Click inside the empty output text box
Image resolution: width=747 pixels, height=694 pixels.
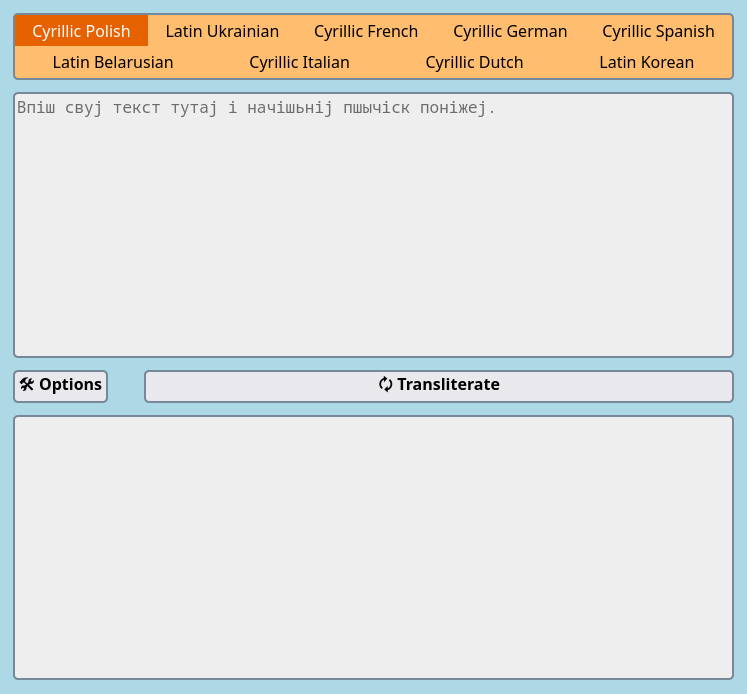373,547
